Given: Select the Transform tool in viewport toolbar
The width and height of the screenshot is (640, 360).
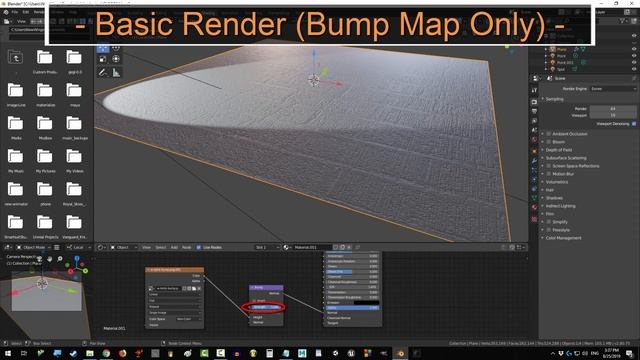Looking at the screenshot, I should [116, 59].
